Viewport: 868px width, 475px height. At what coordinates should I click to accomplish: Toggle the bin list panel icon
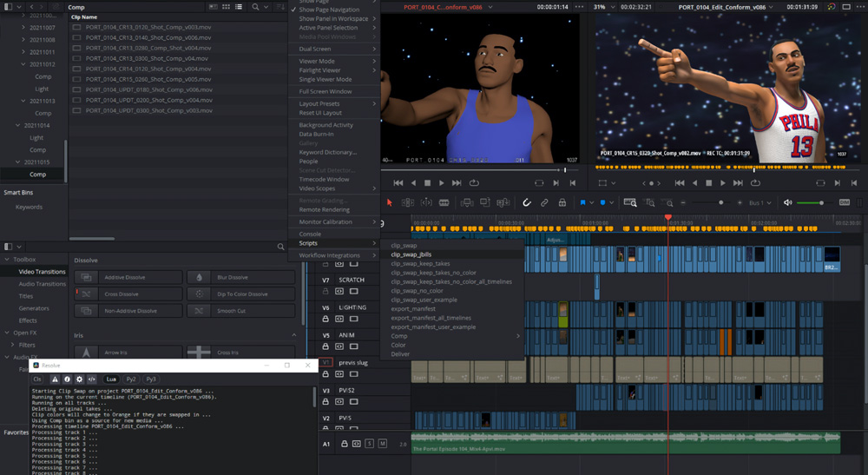[x=8, y=7]
